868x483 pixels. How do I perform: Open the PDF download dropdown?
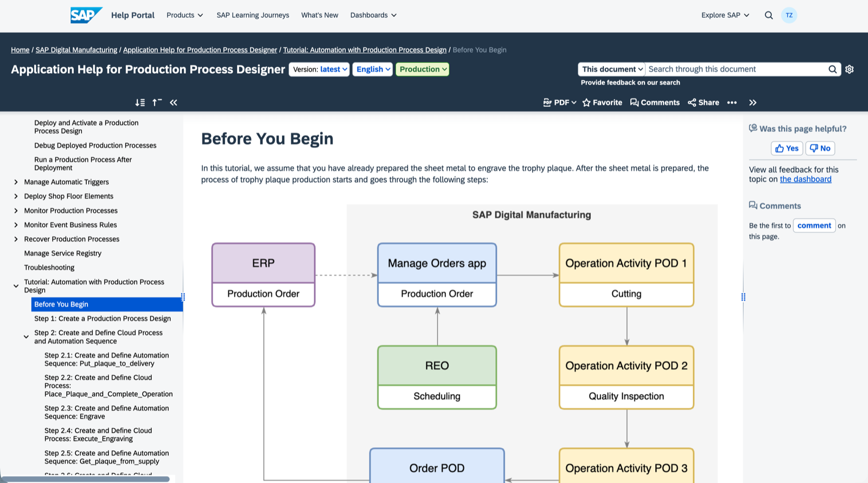click(560, 103)
